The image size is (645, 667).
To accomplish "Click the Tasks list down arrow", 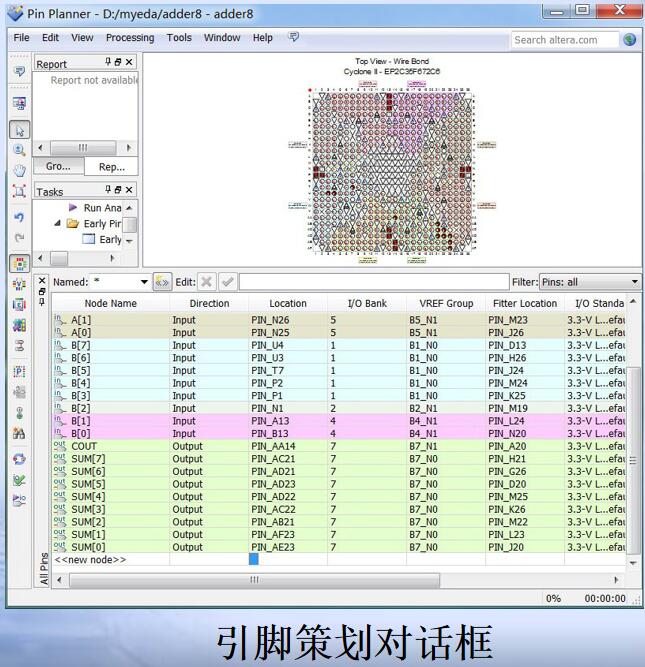I will [129, 241].
